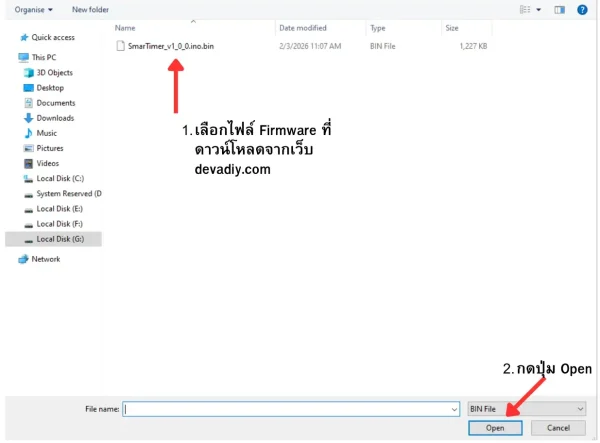
Task: Click the Open button
Action: click(x=495, y=428)
